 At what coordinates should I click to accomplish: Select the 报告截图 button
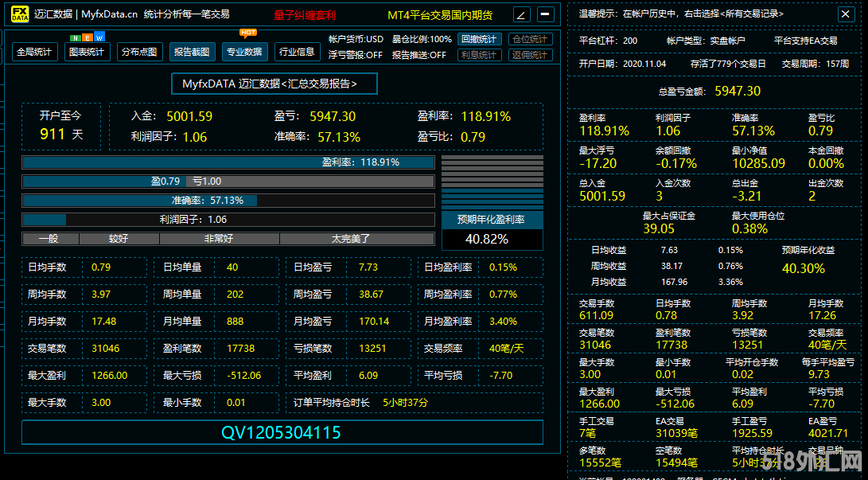coord(192,52)
